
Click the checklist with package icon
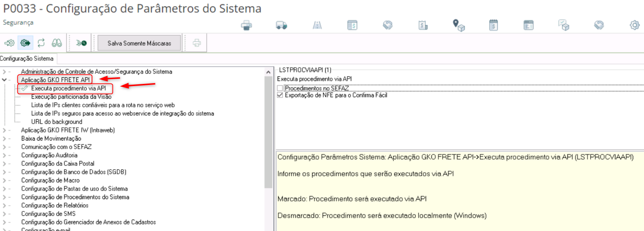tap(564, 25)
